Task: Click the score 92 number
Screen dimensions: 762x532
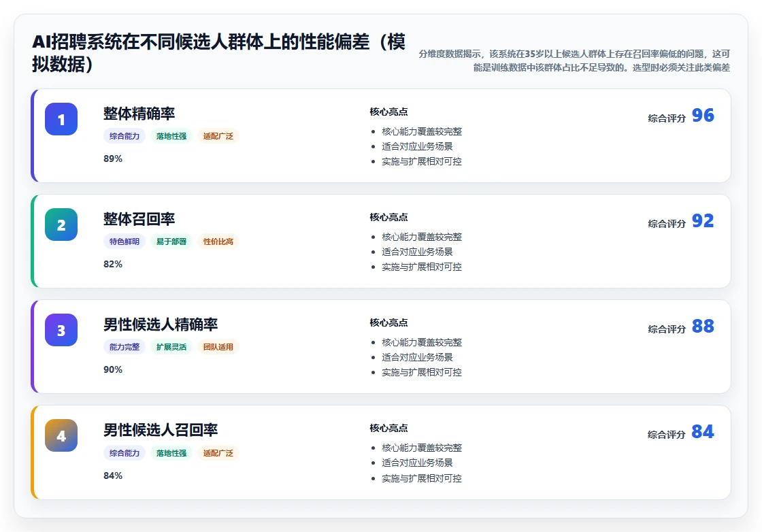Action: pyautogui.click(x=703, y=220)
